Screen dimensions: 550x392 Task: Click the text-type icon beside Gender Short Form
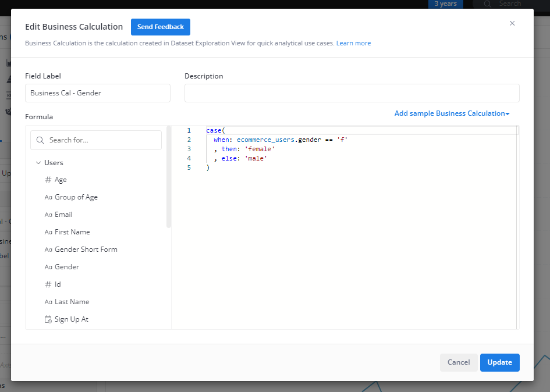[x=48, y=250]
